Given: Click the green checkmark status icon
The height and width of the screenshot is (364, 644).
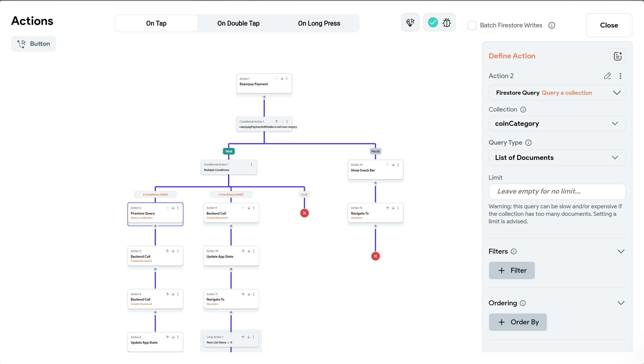Looking at the screenshot, I should tap(433, 23).
